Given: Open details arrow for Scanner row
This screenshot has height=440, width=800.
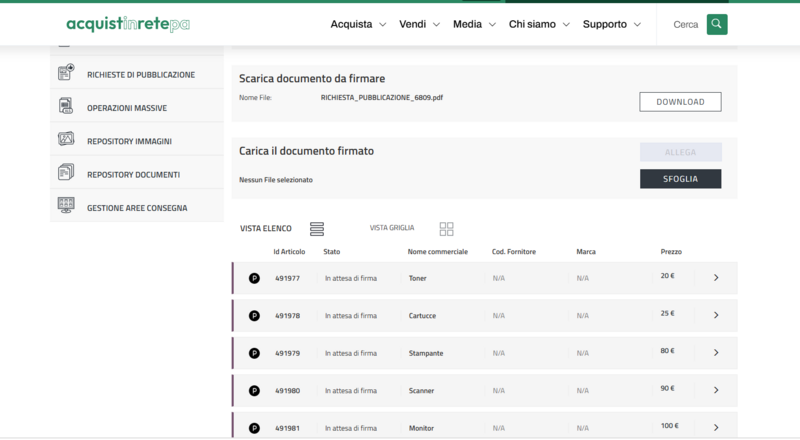Looking at the screenshot, I should 716,390.
